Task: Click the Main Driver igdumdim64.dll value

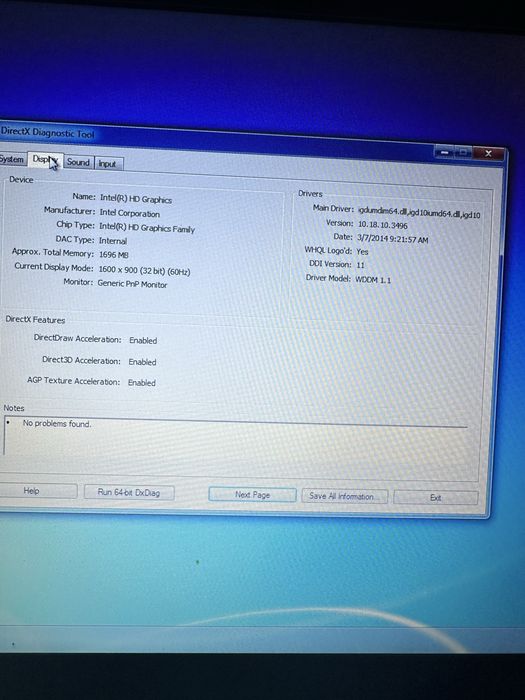Action: click(x=419, y=213)
